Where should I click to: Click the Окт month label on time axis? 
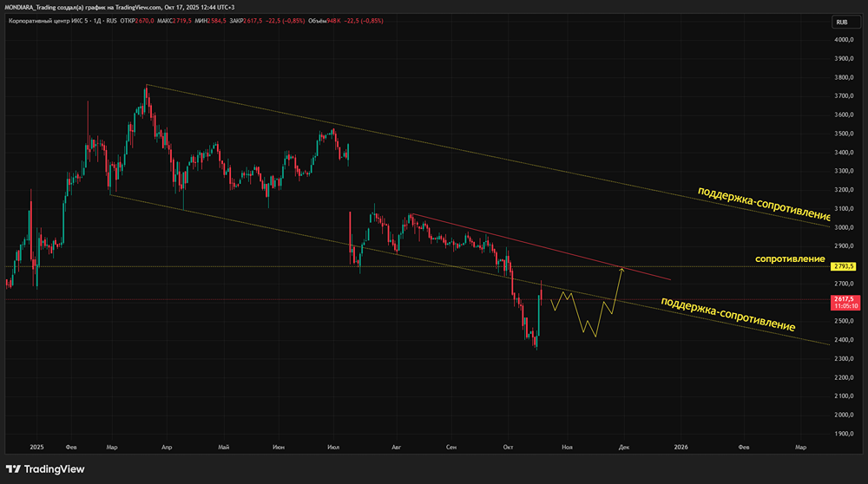[508, 447]
